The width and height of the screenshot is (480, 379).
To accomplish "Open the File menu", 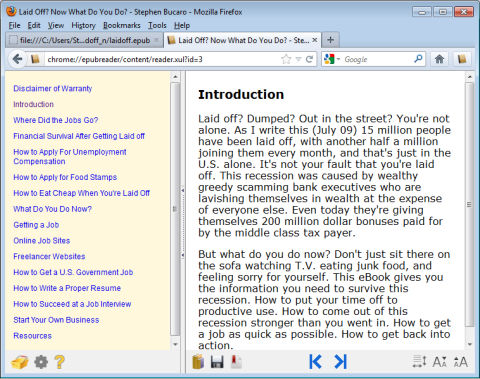I will [x=14, y=25].
